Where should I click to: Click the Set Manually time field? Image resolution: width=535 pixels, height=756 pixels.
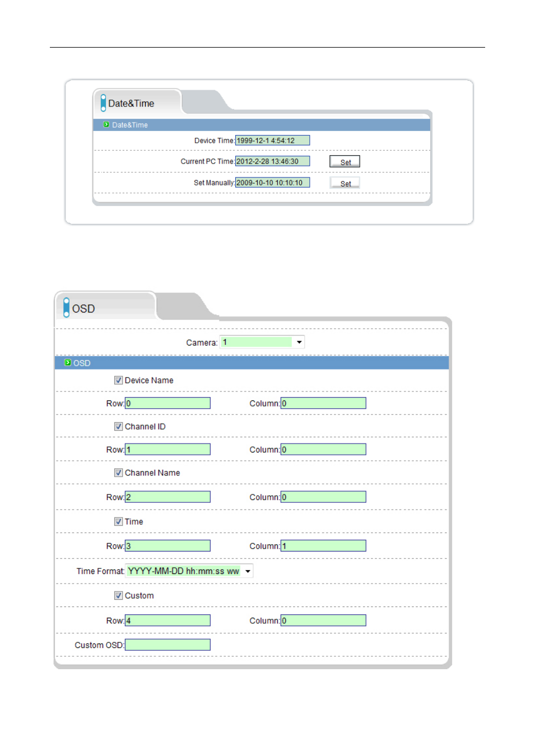tap(272, 183)
